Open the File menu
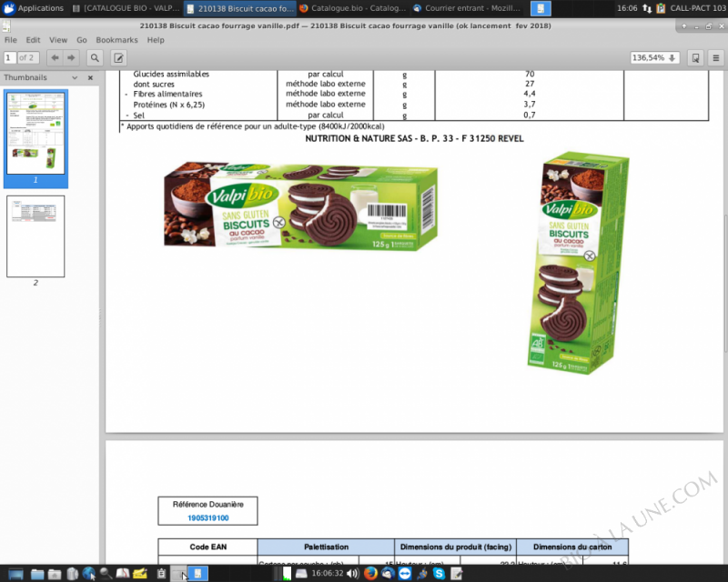The height and width of the screenshot is (582, 728). (x=10, y=40)
